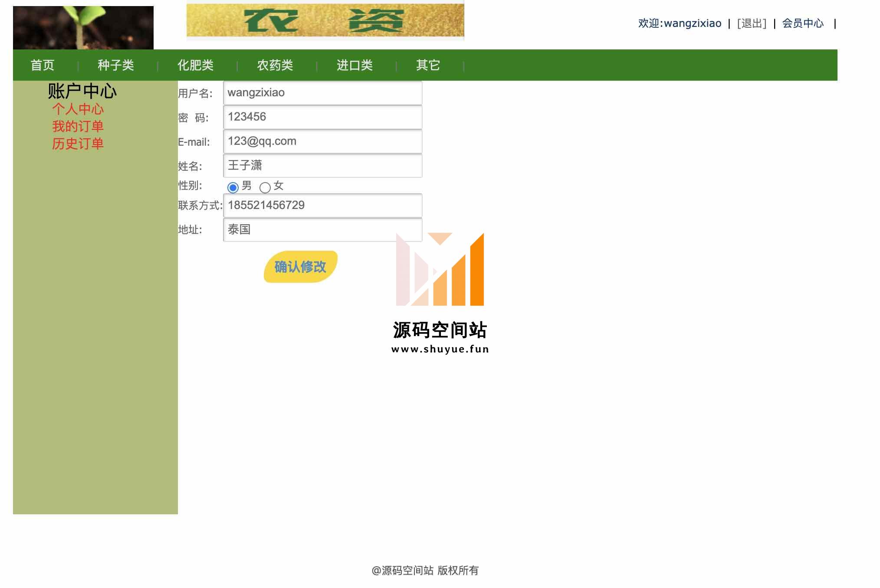Click the 性别: label
The image size is (880, 588).
click(x=190, y=186)
